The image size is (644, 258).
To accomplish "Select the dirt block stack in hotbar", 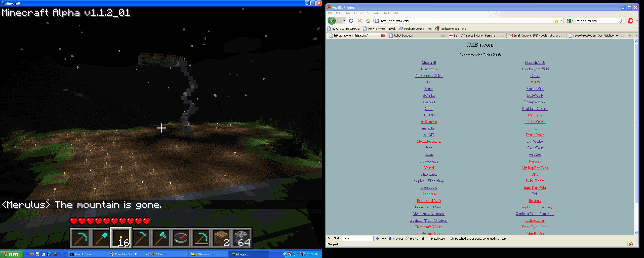I will click(x=221, y=238).
